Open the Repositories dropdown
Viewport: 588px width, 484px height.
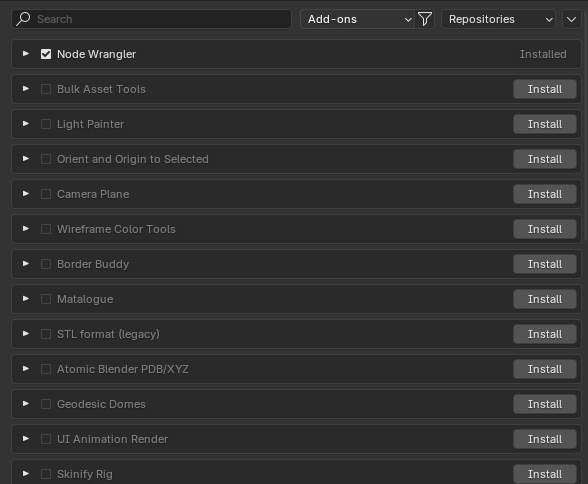click(x=498, y=19)
